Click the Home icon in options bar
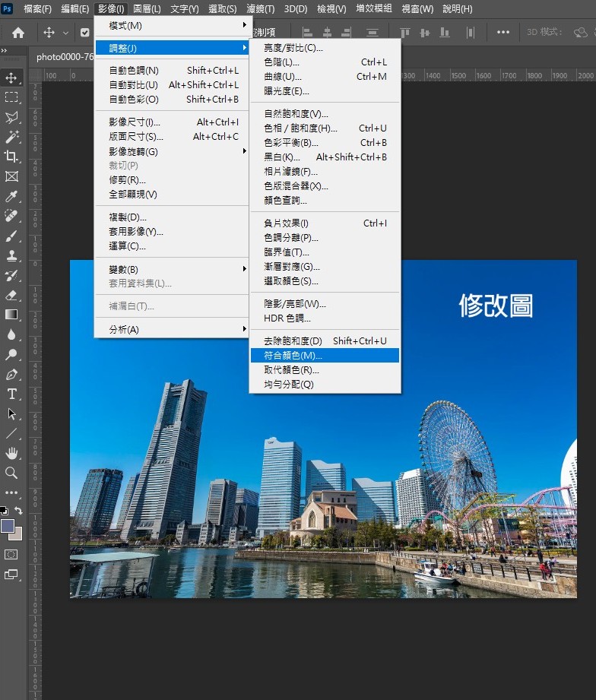 pyautogui.click(x=17, y=33)
